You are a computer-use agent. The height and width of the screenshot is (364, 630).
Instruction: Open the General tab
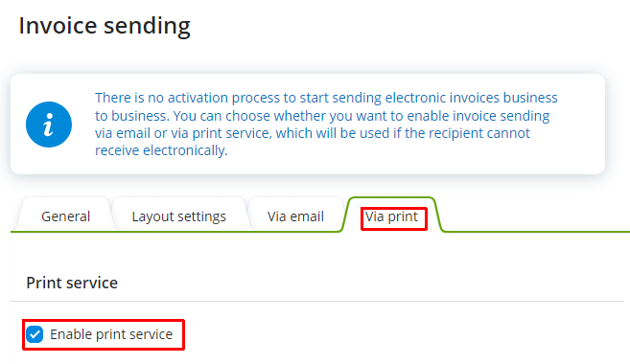coord(65,216)
